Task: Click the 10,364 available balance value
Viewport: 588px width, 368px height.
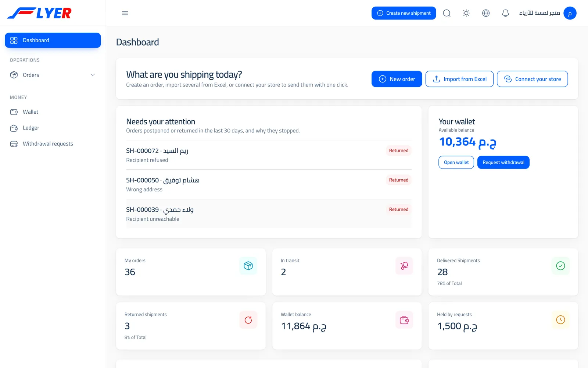Action: click(467, 142)
